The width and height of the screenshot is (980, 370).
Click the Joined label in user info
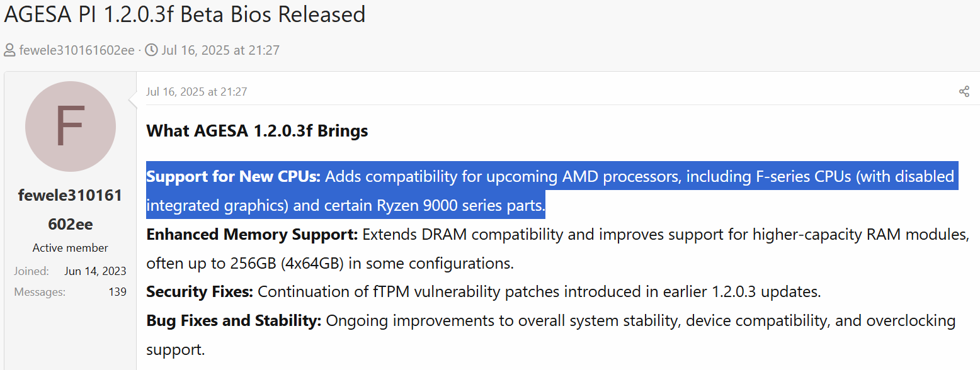click(31, 271)
